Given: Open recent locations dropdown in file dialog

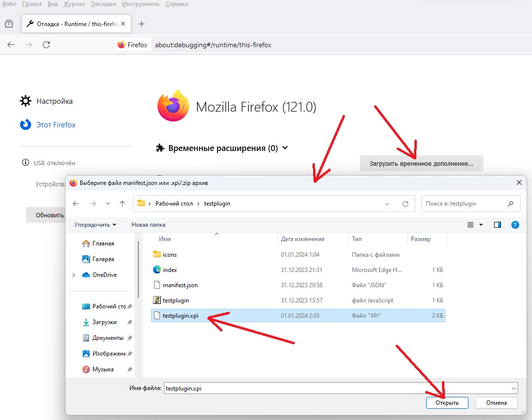Looking at the screenshot, I should click(x=108, y=204).
